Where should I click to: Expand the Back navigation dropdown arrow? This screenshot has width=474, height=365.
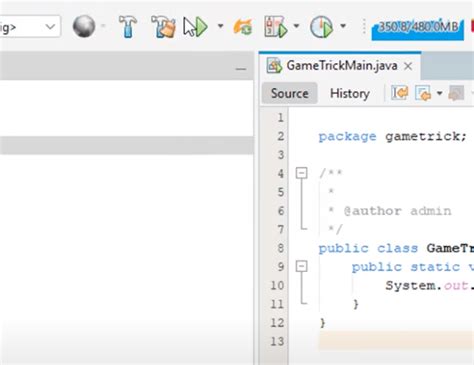pyautogui.click(x=439, y=94)
